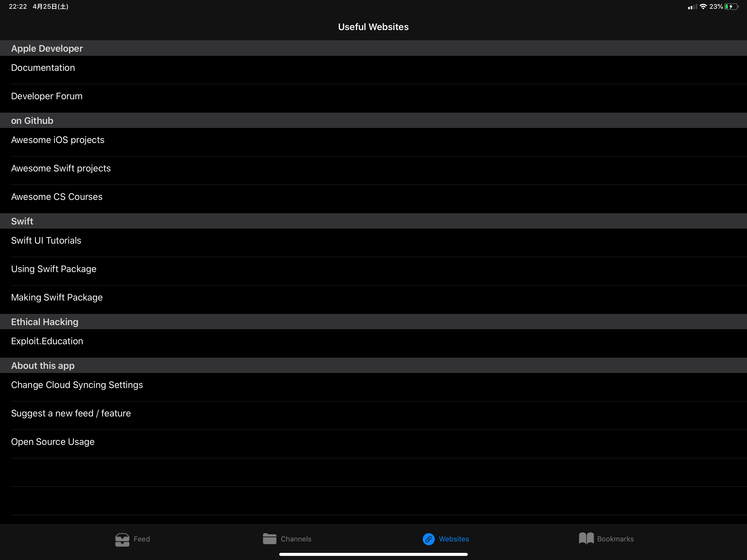This screenshot has height=560, width=747.
Task: Open Swift UI Tutorials
Action: click(373, 243)
